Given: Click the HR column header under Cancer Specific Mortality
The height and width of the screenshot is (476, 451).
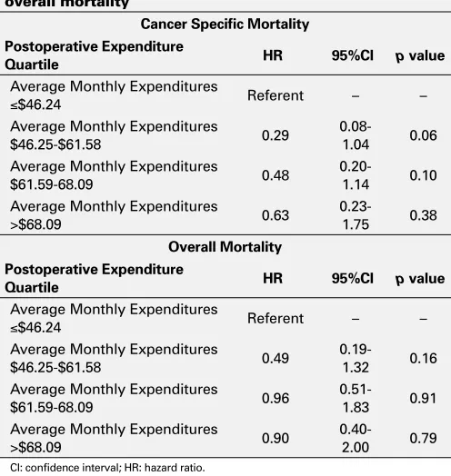Looking at the screenshot, I should [x=273, y=55].
